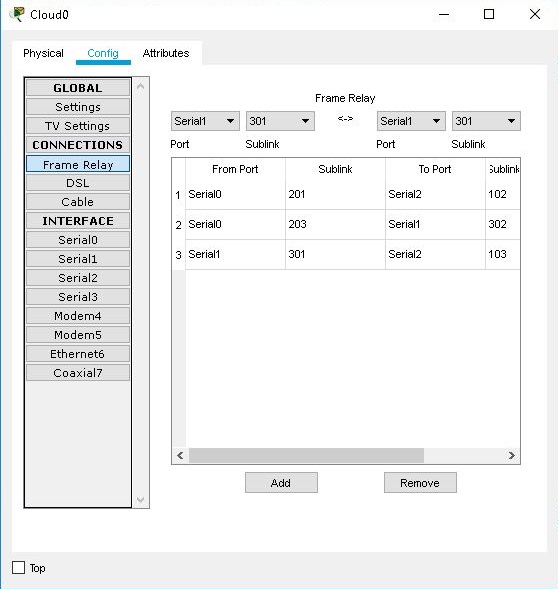This screenshot has width=558, height=589.
Task: Expand the right Sublink 301 dropdown
Action: [486, 121]
